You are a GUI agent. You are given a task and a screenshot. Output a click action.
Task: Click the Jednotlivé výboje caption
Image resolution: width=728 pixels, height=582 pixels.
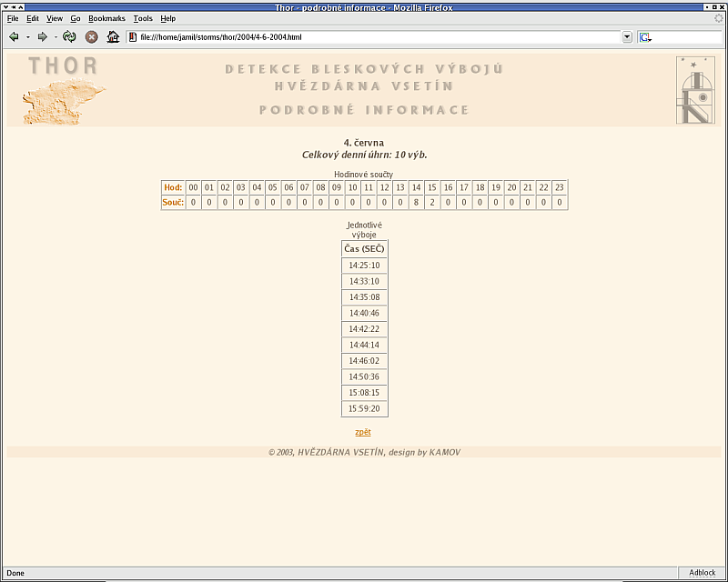tap(365, 230)
